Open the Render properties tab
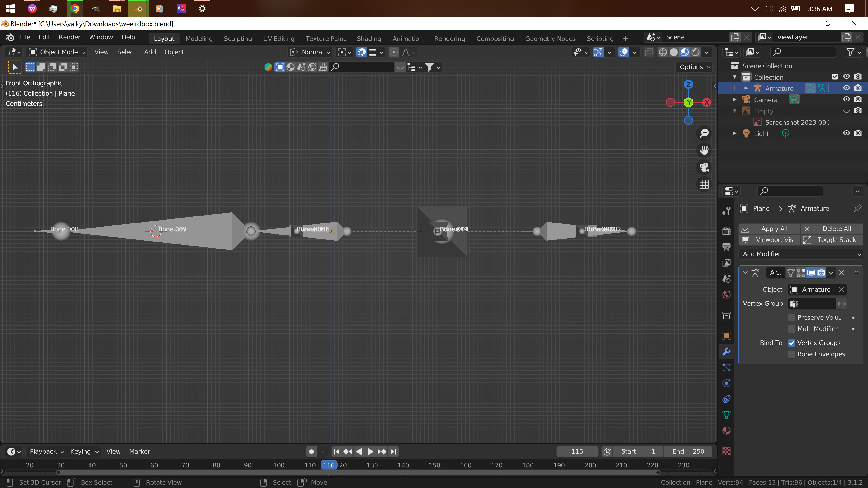Screen dimensions: 868x488 (x=726, y=231)
